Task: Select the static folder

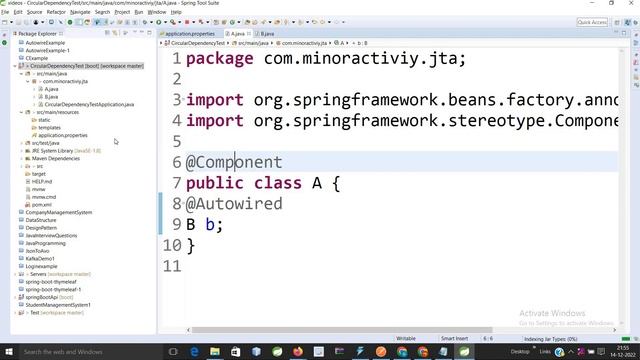Action: (44, 120)
